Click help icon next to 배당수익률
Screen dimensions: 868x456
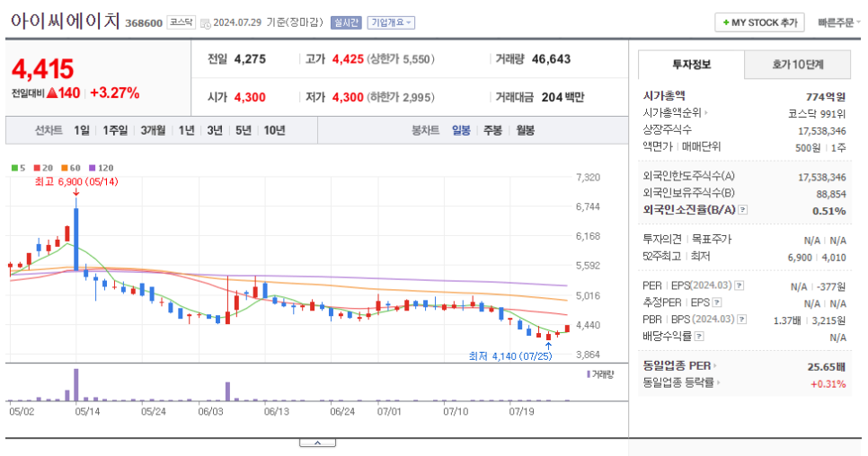(699, 336)
